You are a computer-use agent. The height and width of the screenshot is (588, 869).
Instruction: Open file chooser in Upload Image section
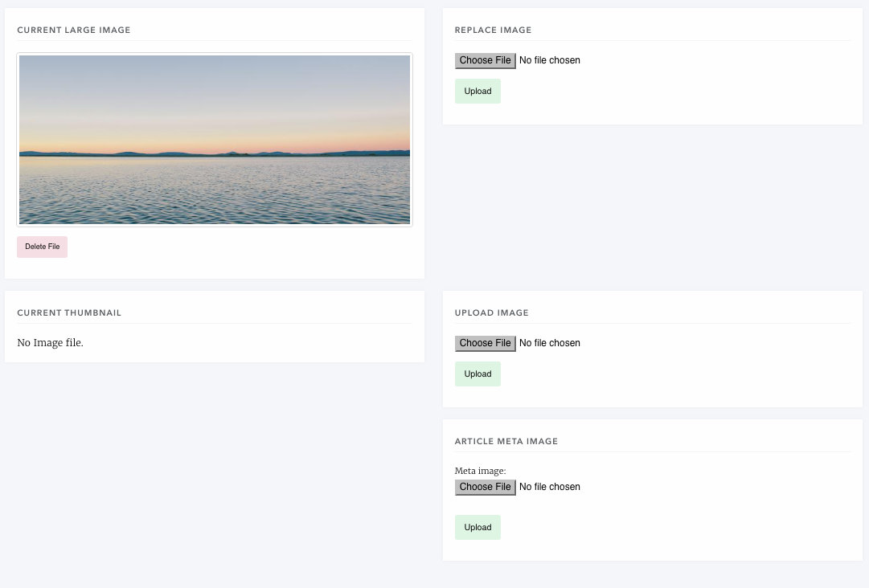(485, 343)
